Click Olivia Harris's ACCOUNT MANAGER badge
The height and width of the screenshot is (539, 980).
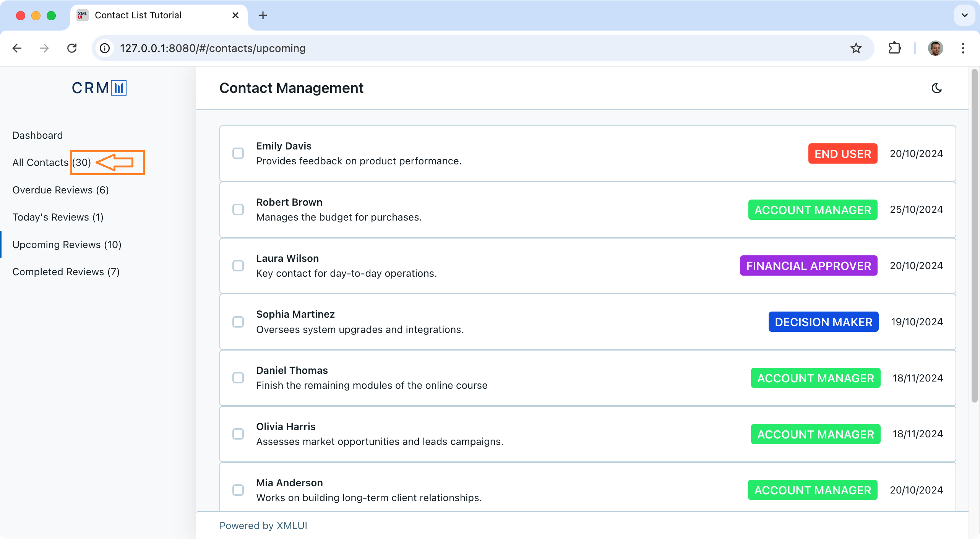[816, 434]
